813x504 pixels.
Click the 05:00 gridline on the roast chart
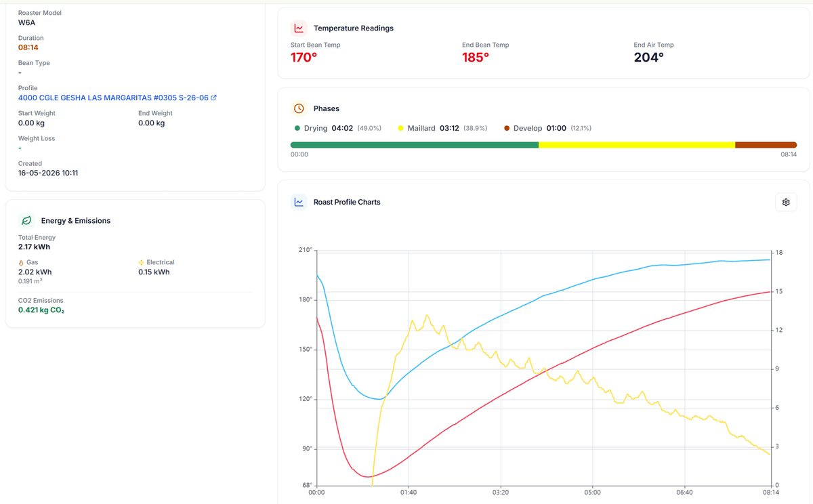[x=593, y=369]
